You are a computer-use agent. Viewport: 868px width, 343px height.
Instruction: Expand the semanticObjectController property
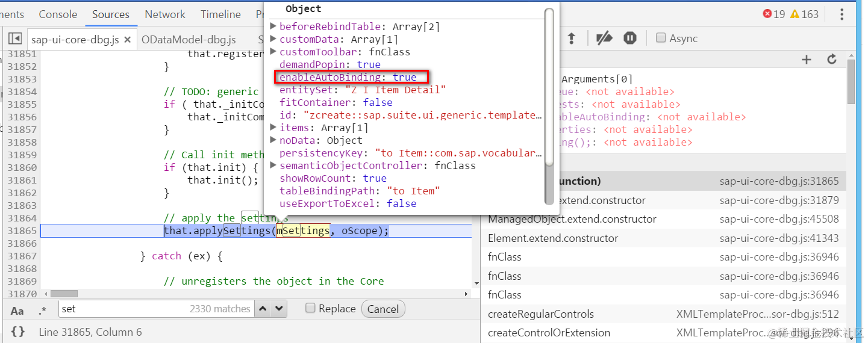point(273,165)
